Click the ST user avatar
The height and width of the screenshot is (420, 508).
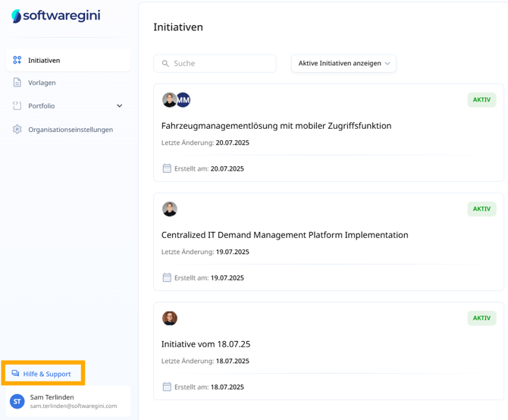click(17, 401)
